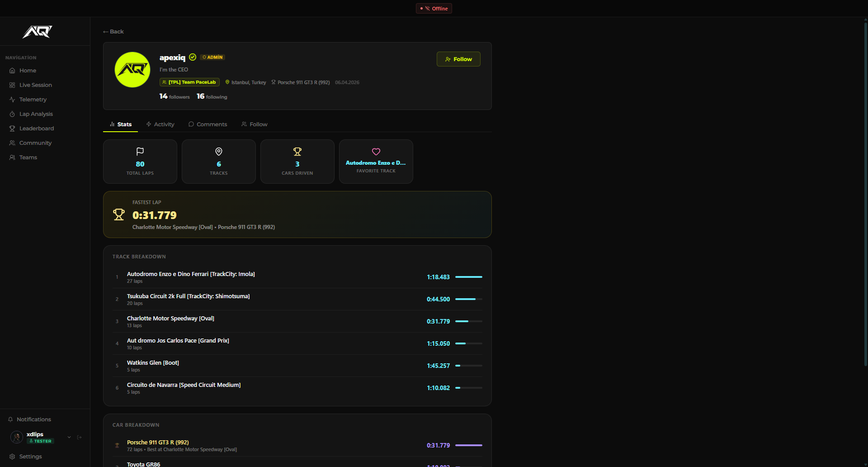This screenshot has width=868, height=467.
Task: Open Community via its people icon
Action: (x=12, y=143)
